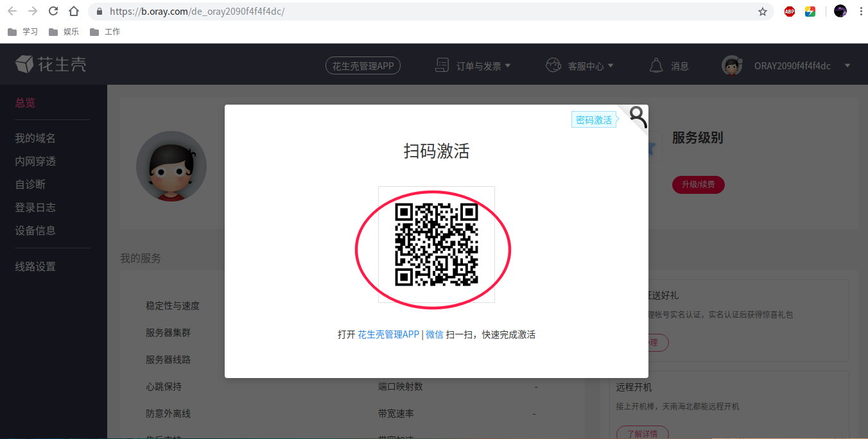Click the 了解详情 button
The height and width of the screenshot is (439, 868).
(643, 433)
